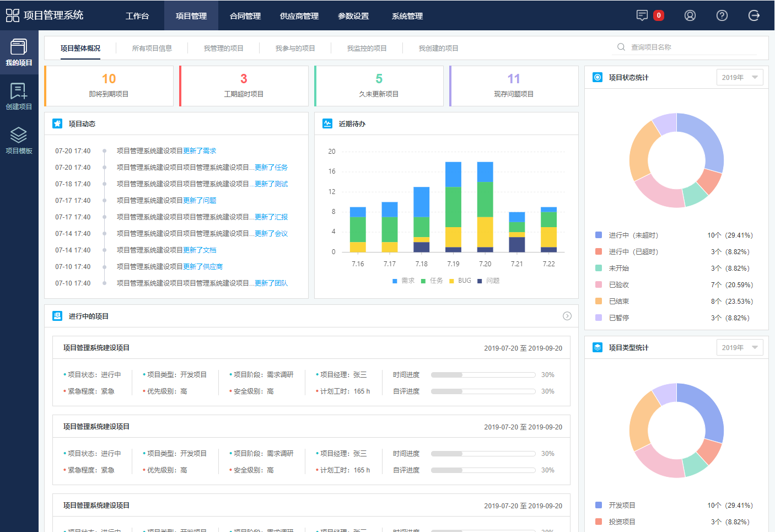Open 合同管理 top menu
The image size is (775, 532).
tap(245, 16)
